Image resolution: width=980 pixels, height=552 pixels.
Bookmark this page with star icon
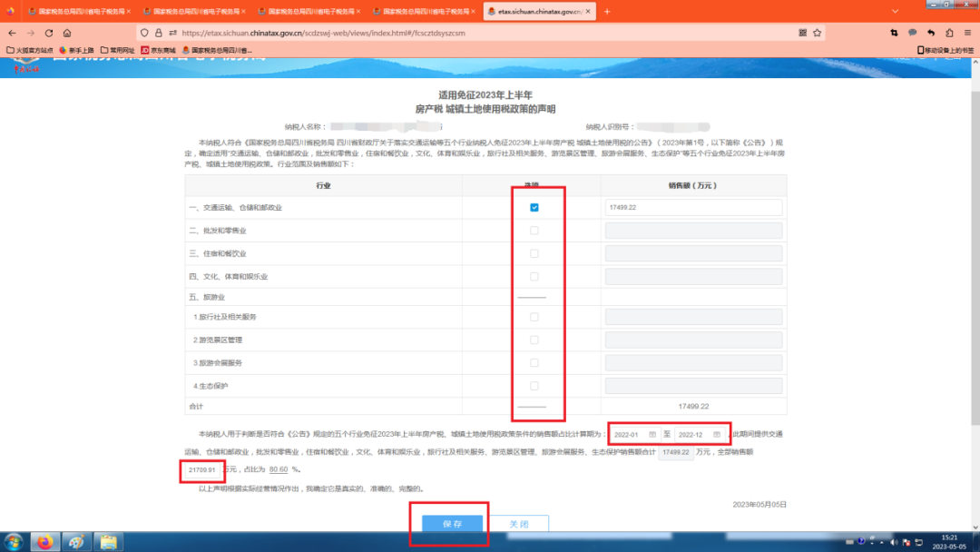tap(818, 33)
